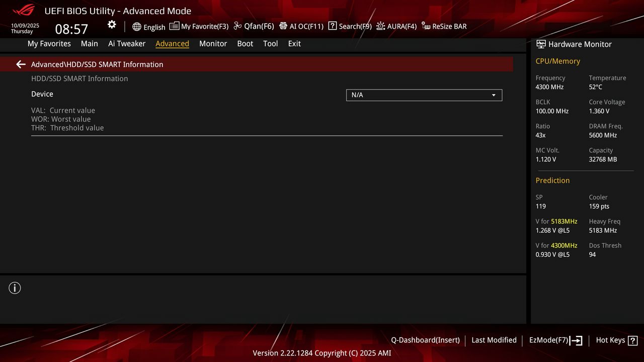Click the English language globe icon
The image size is (644, 362).
pyautogui.click(x=137, y=27)
